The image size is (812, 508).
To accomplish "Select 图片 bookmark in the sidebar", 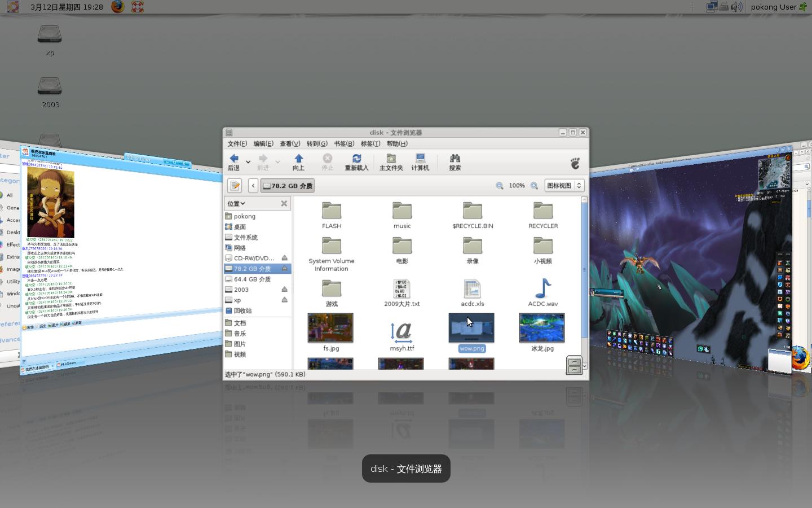I will 258,344.
